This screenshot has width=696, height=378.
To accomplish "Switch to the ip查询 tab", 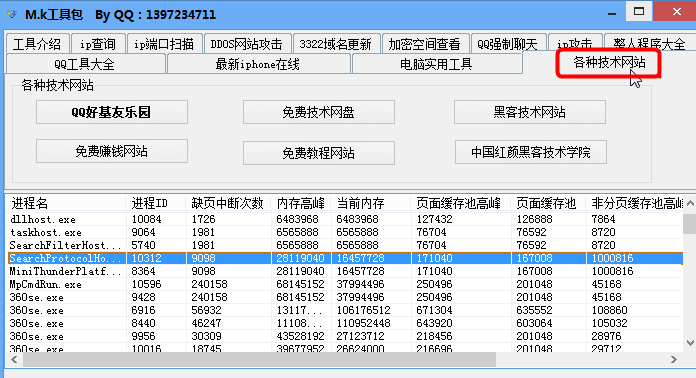I will click(98, 43).
